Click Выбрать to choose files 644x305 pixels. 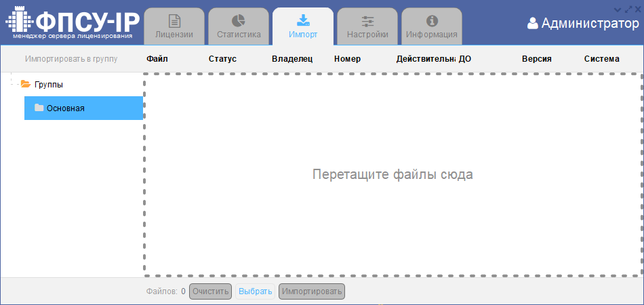[255, 291]
